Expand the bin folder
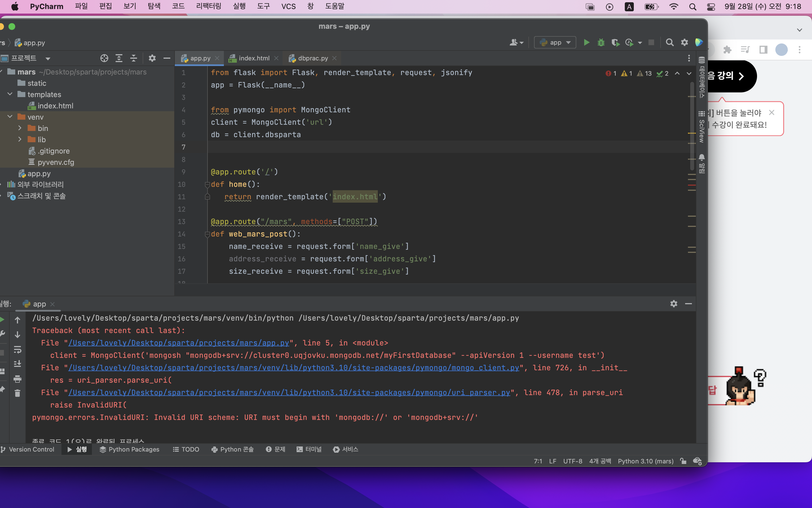The height and width of the screenshot is (508, 812). pyautogui.click(x=20, y=128)
